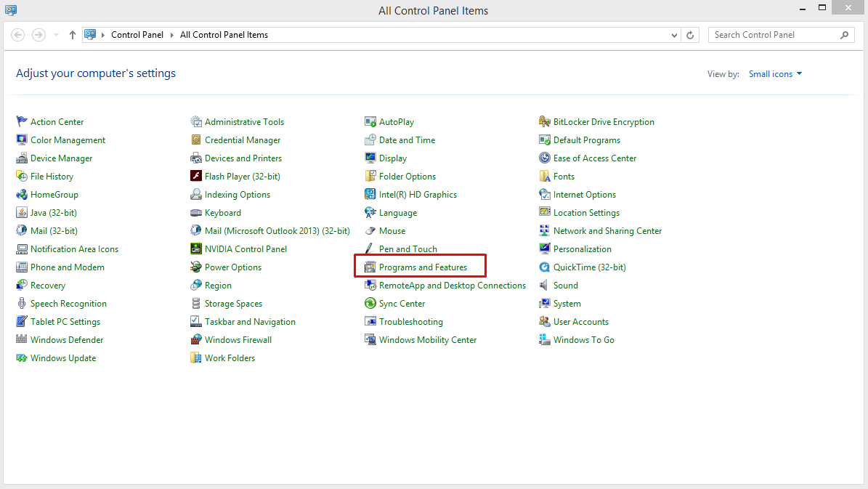Open the Network and Sharing Center link
The image size is (868, 489).
point(607,231)
